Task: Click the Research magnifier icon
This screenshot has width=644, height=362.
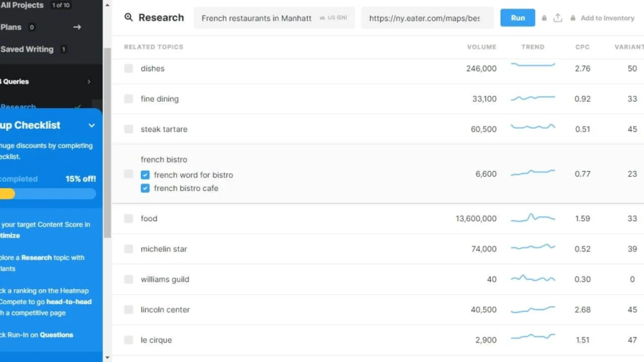Action: (128, 17)
